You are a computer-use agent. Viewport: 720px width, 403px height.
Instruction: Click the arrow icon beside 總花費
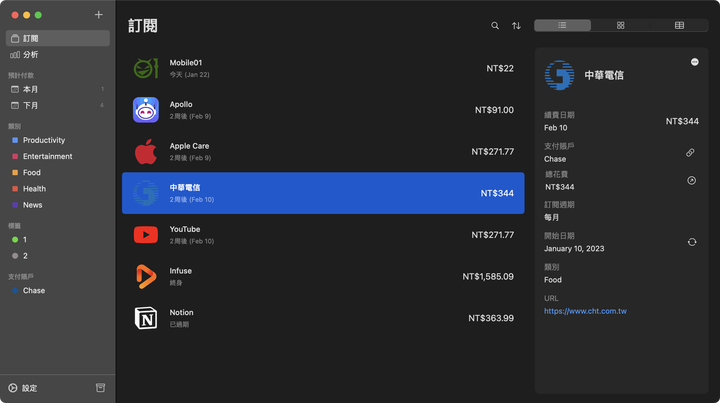(x=692, y=180)
